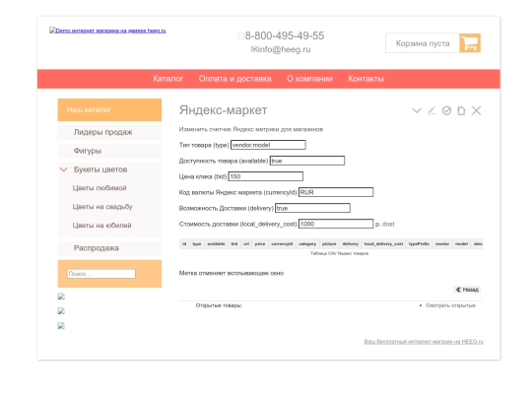Click the Метка отменяет всплывающее окно text
Screen dimensions: 532x399
click(232, 273)
